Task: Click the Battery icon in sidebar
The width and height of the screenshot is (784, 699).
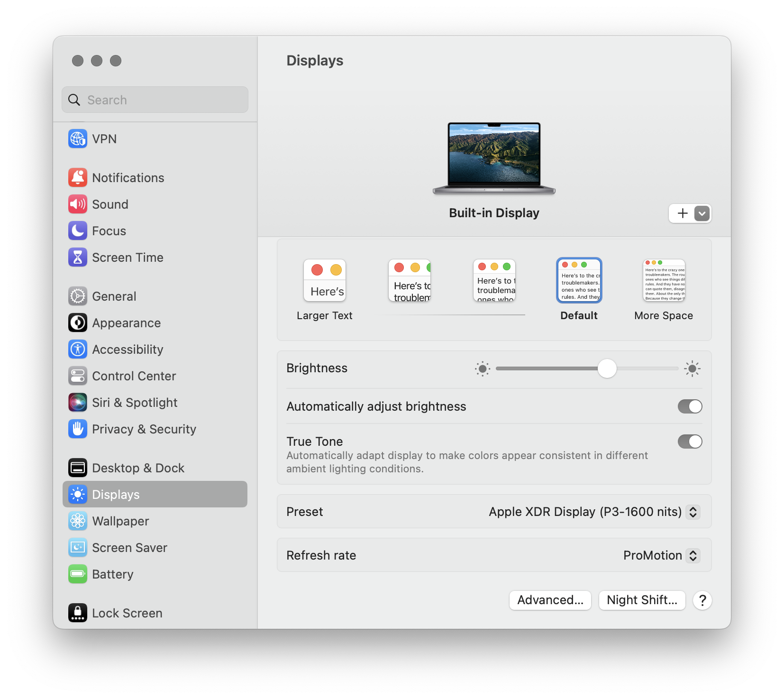Action: point(78,574)
